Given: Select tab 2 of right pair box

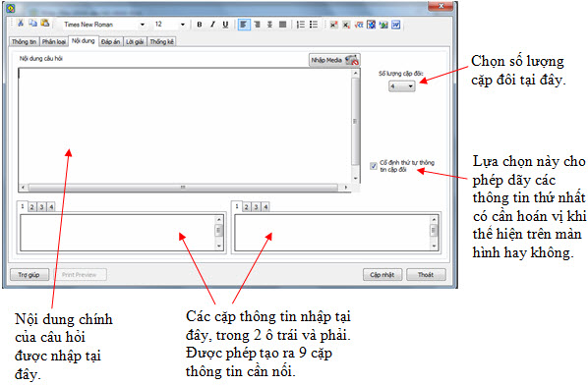Looking at the screenshot, I should (247, 206).
